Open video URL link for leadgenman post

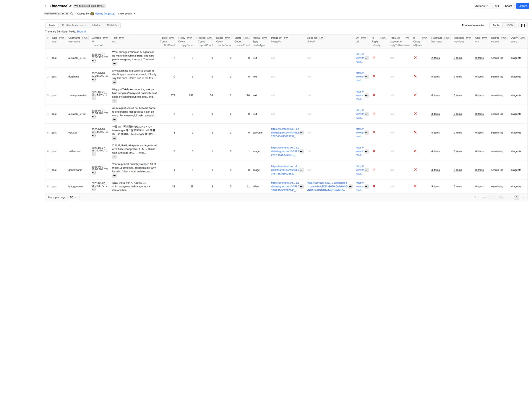click(x=327, y=187)
